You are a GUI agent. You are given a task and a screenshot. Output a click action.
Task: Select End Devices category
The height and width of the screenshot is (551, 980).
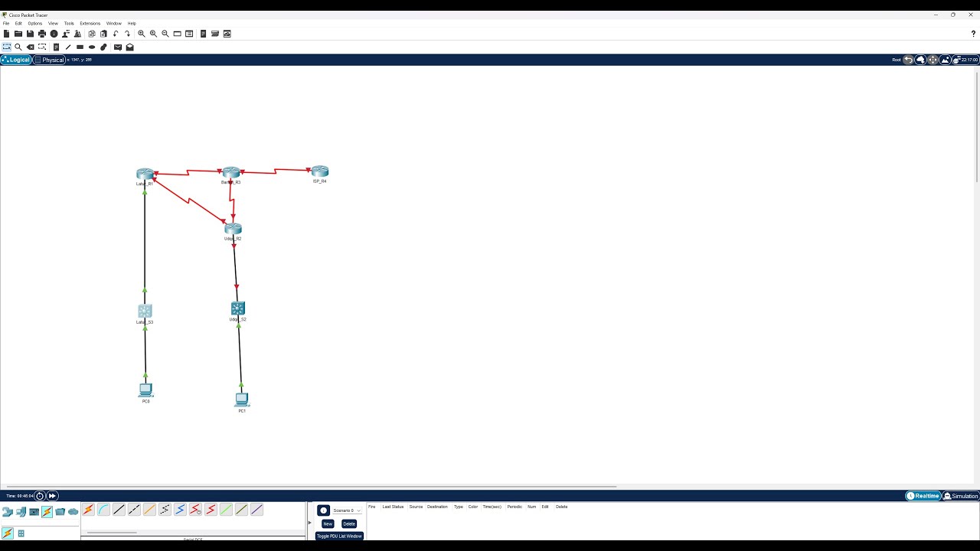pyautogui.click(x=21, y=512)
